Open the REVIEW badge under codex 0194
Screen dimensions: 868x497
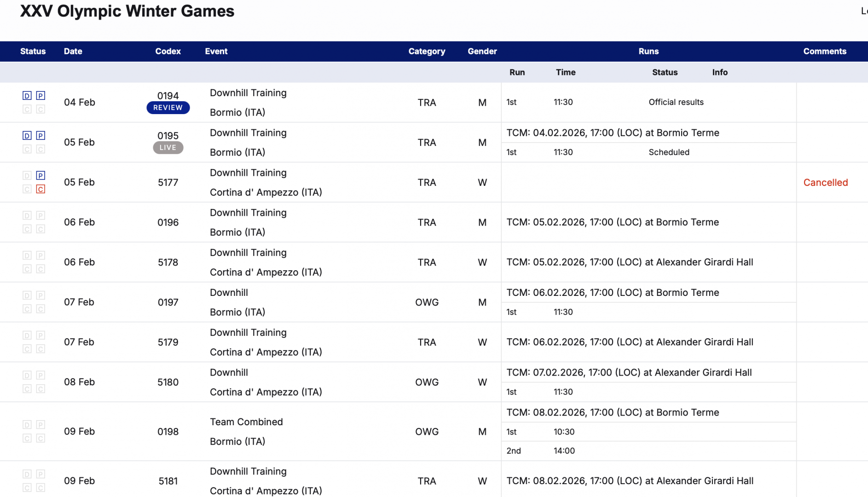pyautogui.click(x=168, y=108)
